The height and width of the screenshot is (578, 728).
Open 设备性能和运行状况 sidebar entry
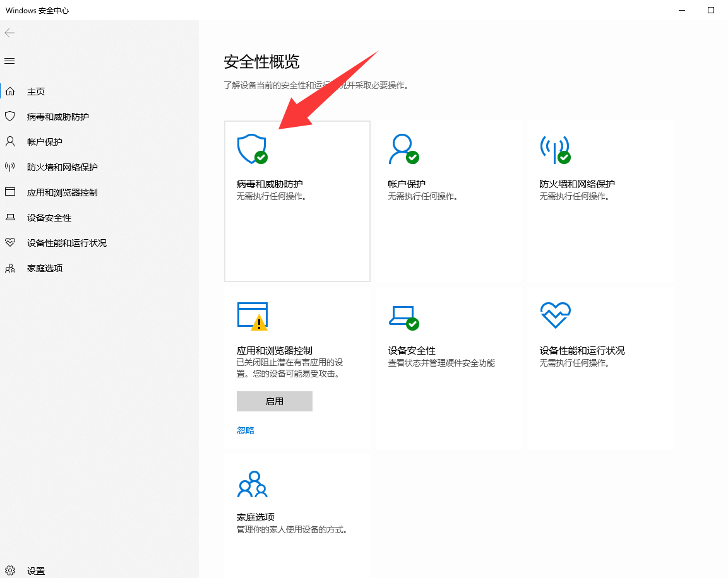67,243
